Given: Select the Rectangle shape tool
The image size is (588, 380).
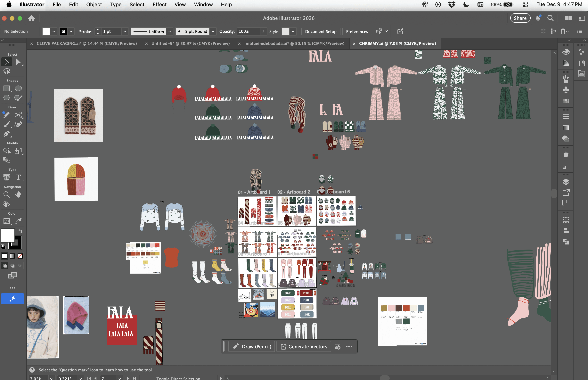Looking at the screenshot, I should [7, 88].
